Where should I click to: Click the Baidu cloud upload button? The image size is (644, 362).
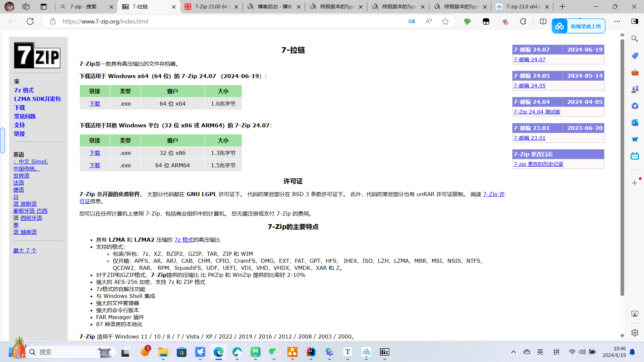pyautogui.click(x=579, y=26)
